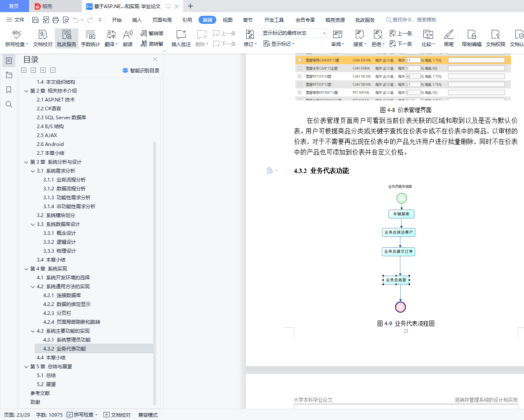Switch to the 稻壳 tab
Image resolution: width=524 pixels, height=420 pixels.
(55, 6)
